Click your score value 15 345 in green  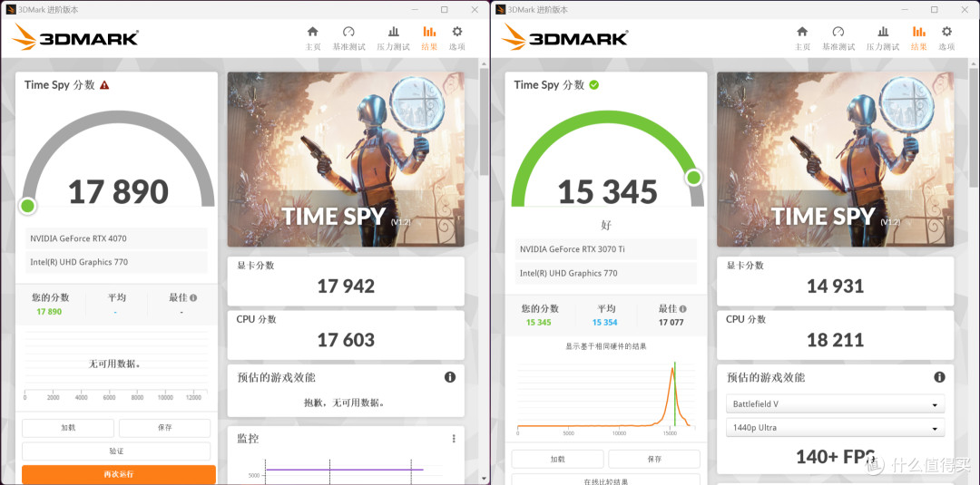coord(538,323)
